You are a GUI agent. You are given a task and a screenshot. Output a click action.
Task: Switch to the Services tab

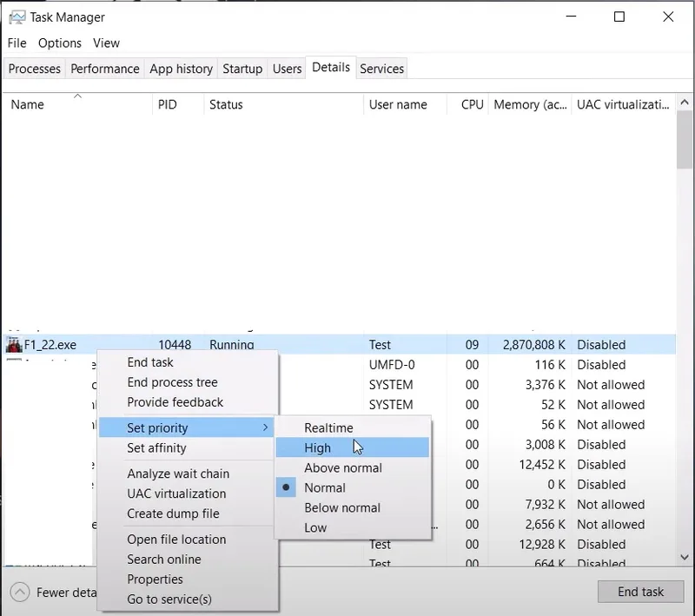coord(381,69)
